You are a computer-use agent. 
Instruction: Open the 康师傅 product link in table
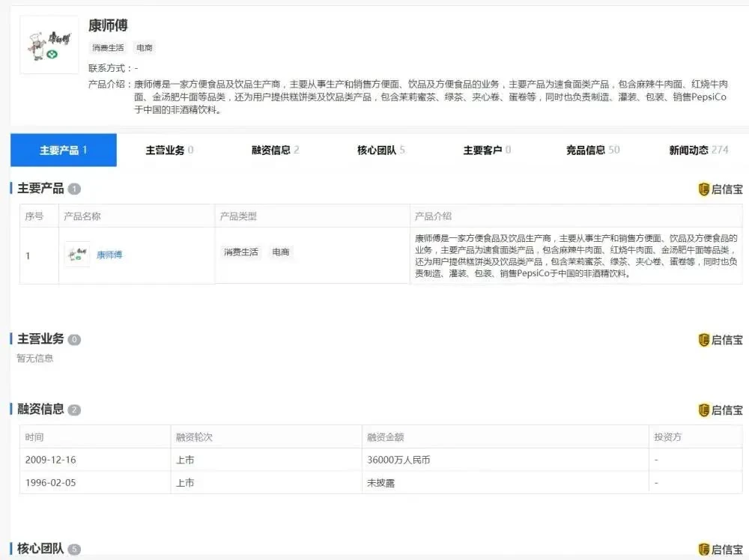point(109,255)
